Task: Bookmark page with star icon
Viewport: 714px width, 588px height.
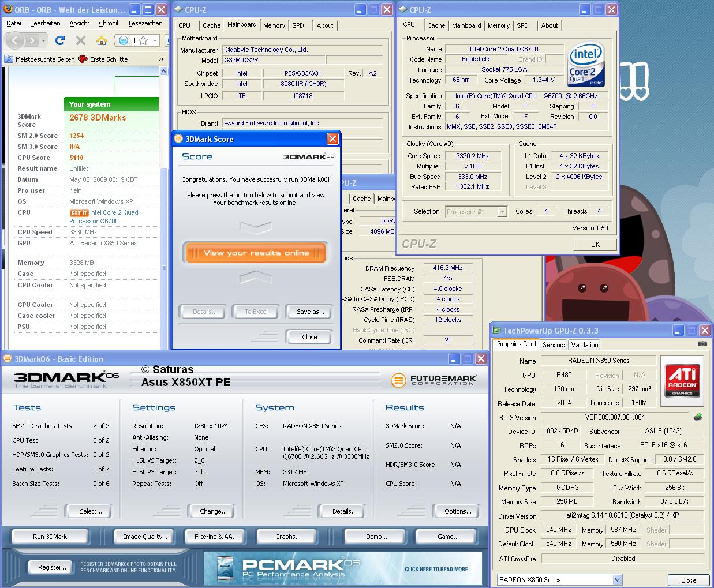Action: pyautogui.click(x=144, y=40)
